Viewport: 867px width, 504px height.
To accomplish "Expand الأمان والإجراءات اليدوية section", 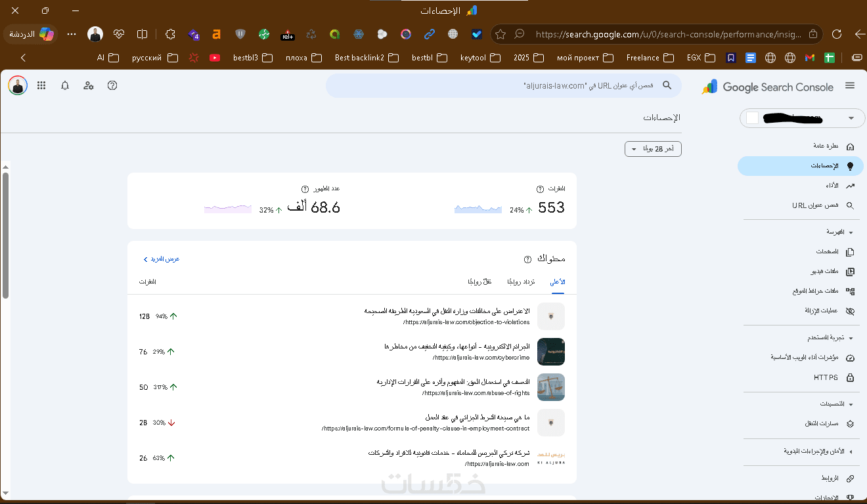I will tap(851, 451).
